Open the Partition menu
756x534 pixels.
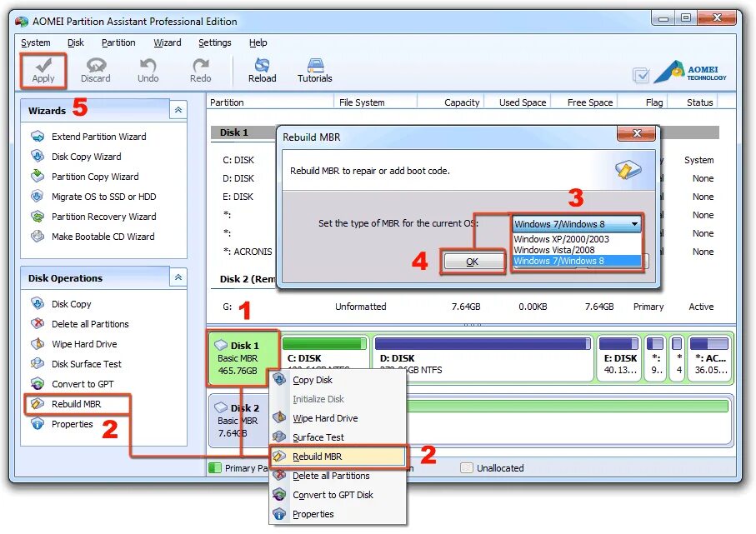pyautogui.click(x=118, y=42)
